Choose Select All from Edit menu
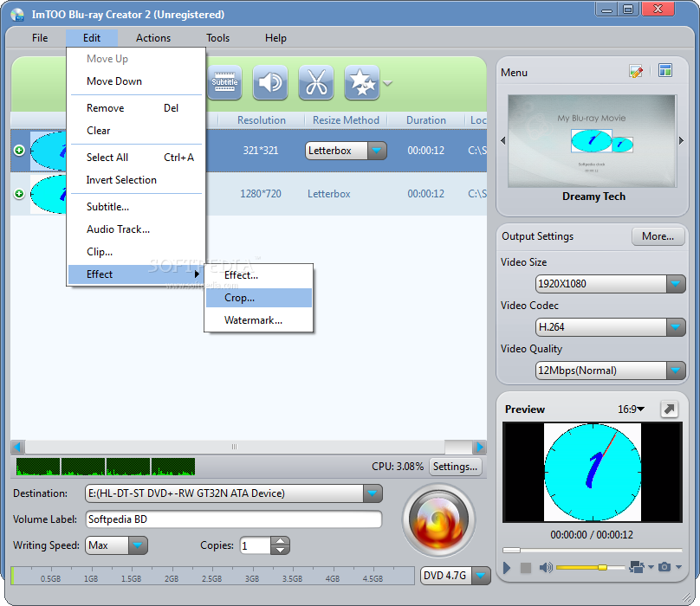700x606 pixels. tap(136, 157)
